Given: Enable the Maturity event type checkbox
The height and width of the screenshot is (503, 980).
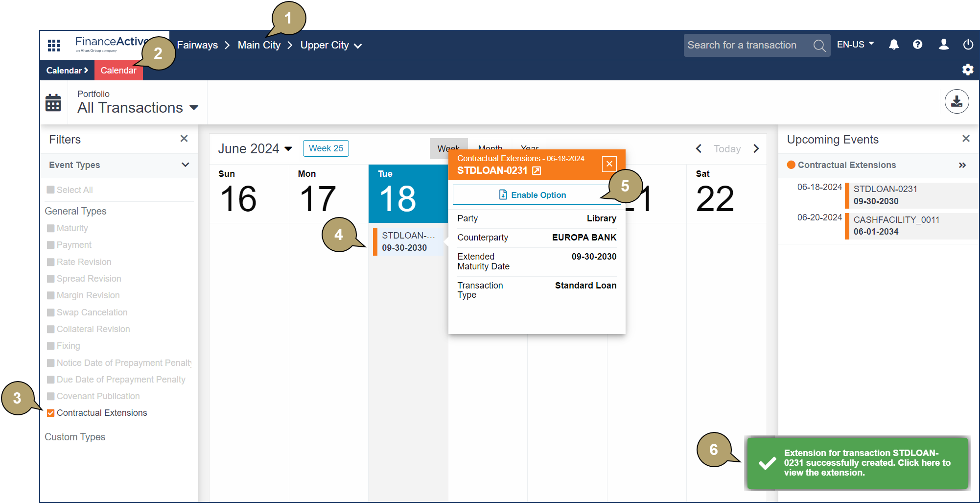Looking at the screenshot, I should [50, 228].
